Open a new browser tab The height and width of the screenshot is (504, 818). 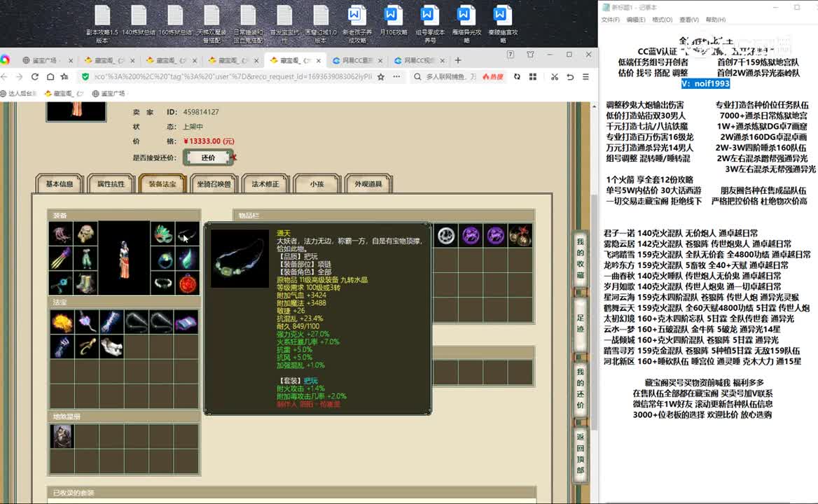(458, 60)
